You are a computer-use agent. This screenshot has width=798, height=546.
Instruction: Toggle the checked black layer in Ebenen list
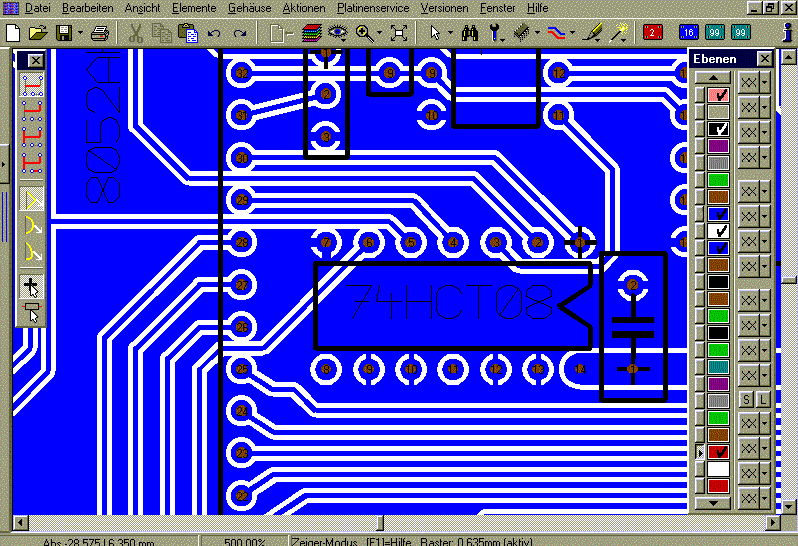point(718,129)
